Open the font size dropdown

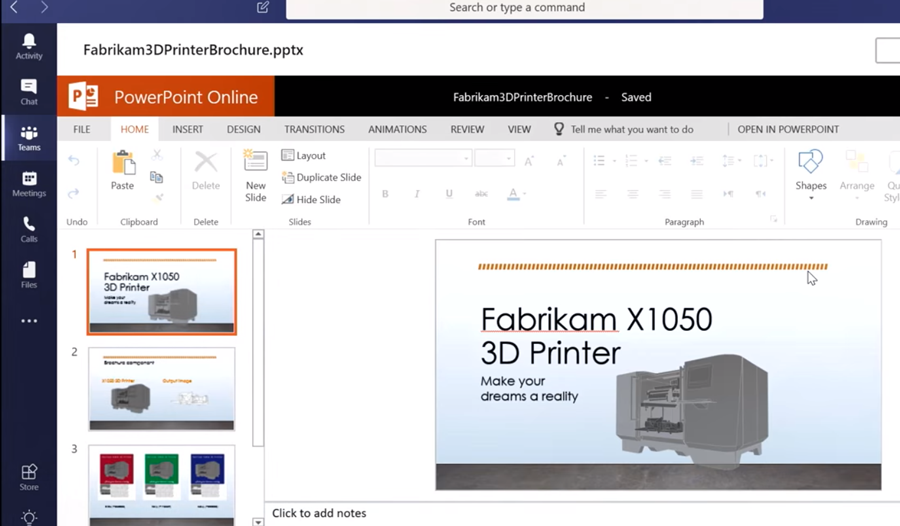point(509,158)
